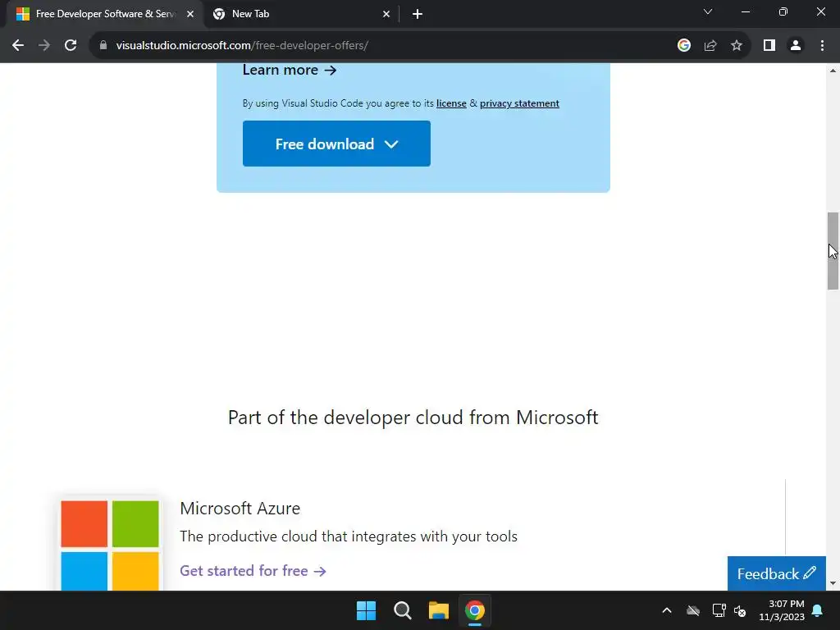Click the page vertical scrollbar thumb
Screen dimensions: 840x630
833,251
